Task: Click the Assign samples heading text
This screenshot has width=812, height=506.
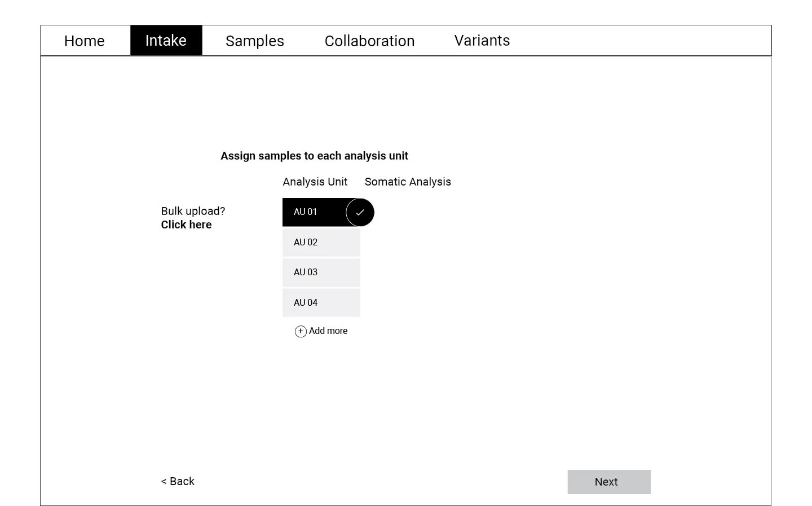Action: [x=314, y=156]
